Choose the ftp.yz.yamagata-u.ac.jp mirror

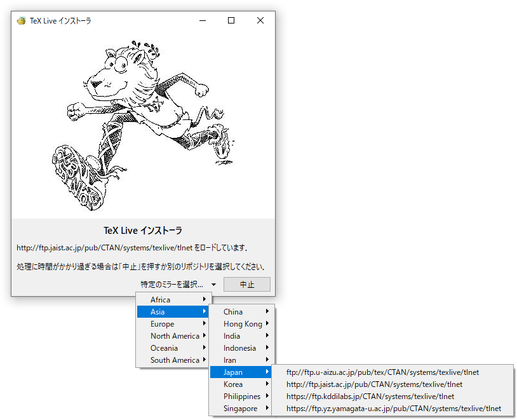tap(393, 409)
